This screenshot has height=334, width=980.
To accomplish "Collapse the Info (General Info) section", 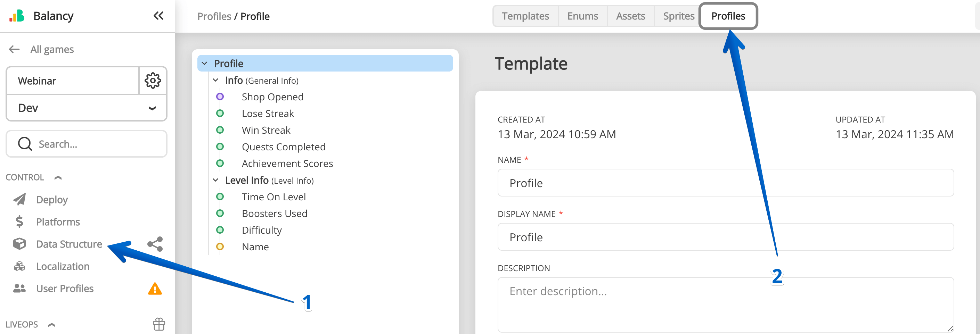I will point(216,80).
